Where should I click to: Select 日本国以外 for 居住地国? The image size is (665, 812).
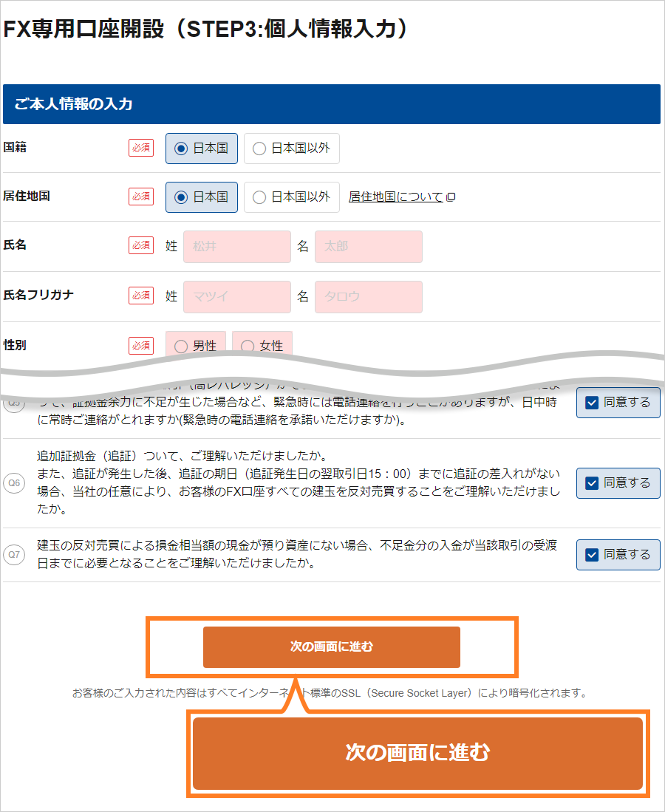pos(292,197)
